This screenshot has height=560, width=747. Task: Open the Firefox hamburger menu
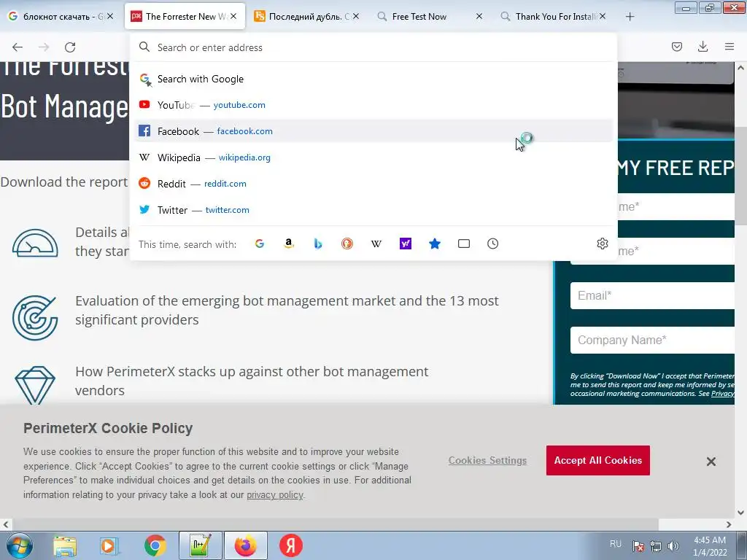click(x=729, y=47)
